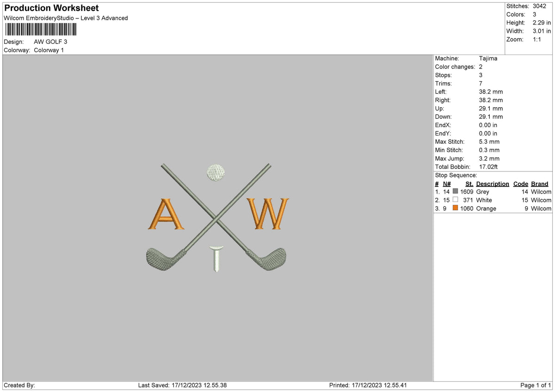The height and width of the screenshot is (392, 555).
Task: Click the grey color swatch in row 1
Action: 456,191
